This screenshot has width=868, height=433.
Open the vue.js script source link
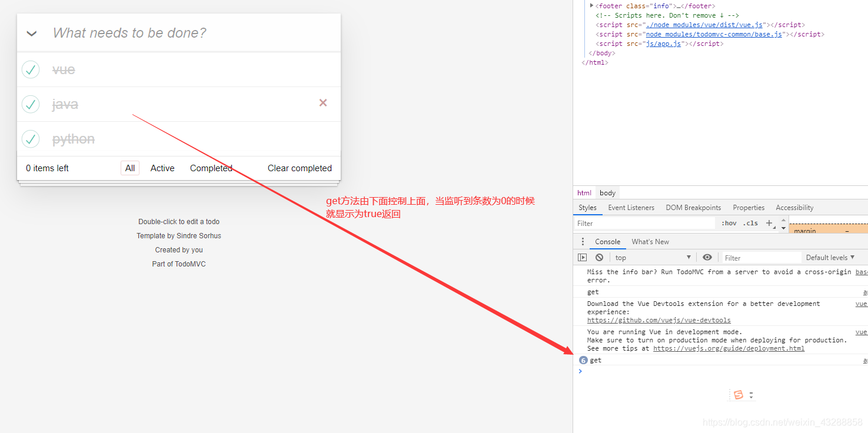[704, 25]
